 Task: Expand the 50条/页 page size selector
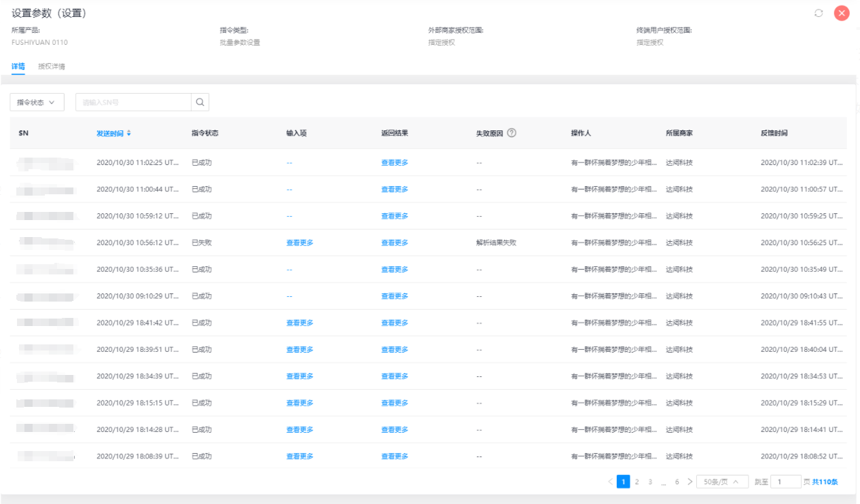[x=722, y=482]
